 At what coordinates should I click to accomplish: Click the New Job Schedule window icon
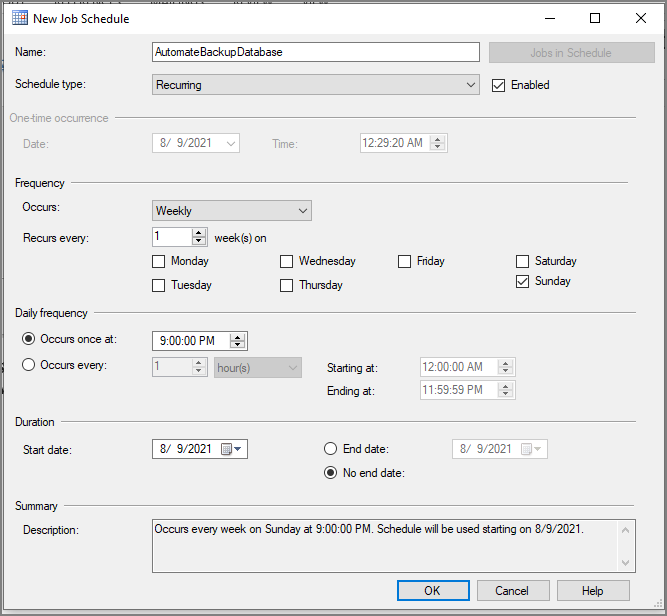pos(21,18)
